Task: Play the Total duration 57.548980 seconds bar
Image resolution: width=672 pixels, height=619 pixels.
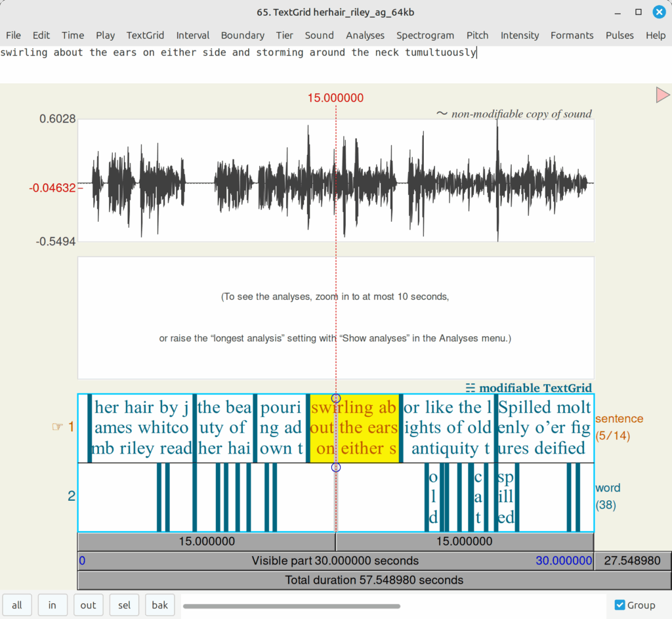Action: coord(374,580)
